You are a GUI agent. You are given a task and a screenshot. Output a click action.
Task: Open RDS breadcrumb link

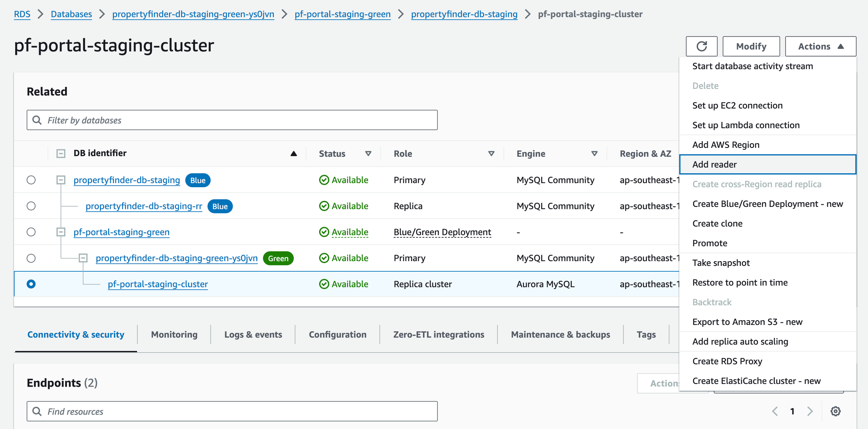[22, 14]
